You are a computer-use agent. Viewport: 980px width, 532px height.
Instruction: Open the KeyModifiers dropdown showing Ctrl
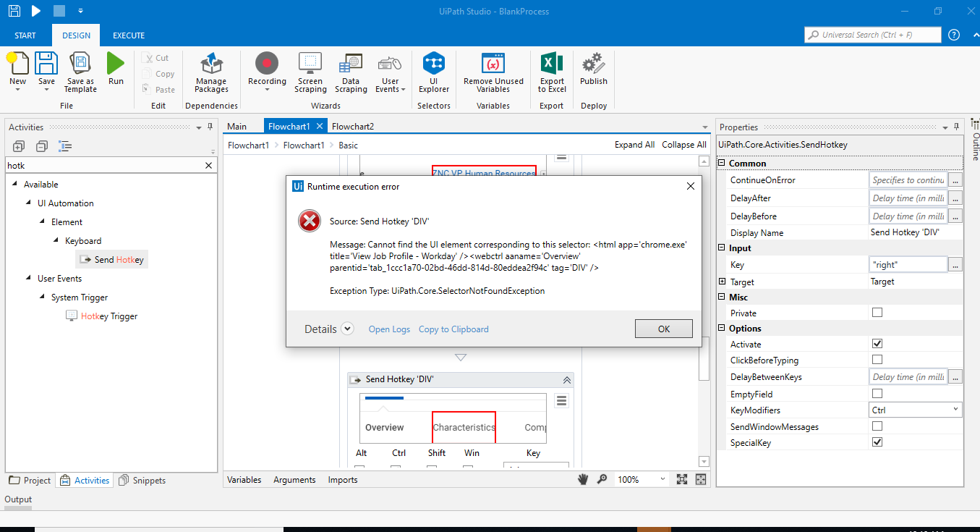coord(916,410)
